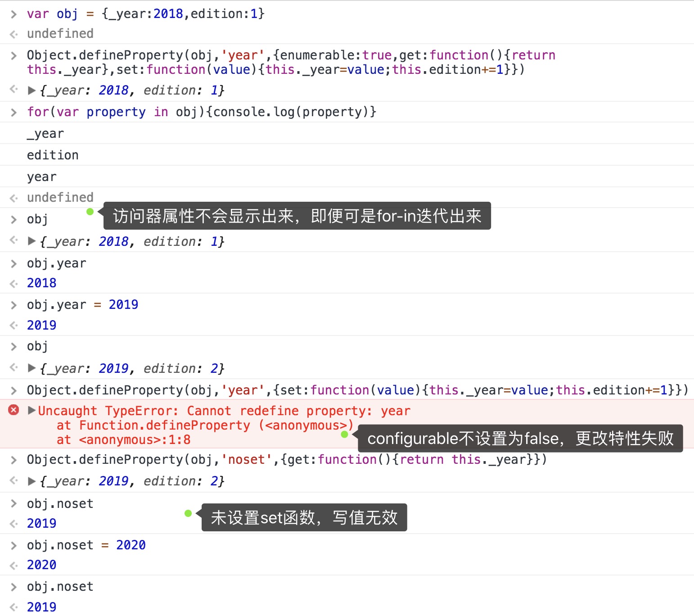
Task: Click the green dot beside the set函数 annotation
Action: coord(188,513)
